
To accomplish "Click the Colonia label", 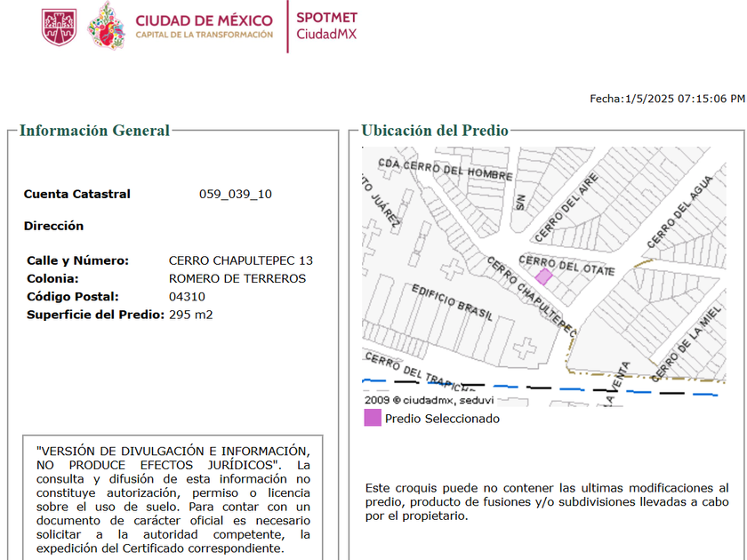I will pyautogui.click(x=52, y=278).
